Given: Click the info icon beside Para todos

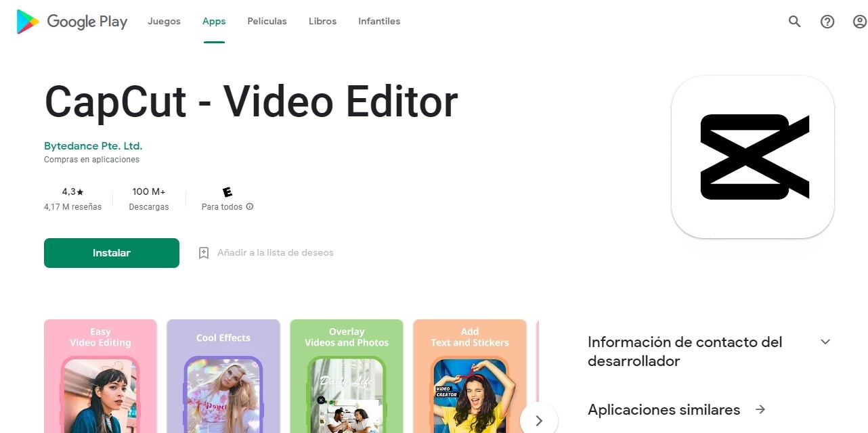Looking at the screenshot, I should click(250, 206).
